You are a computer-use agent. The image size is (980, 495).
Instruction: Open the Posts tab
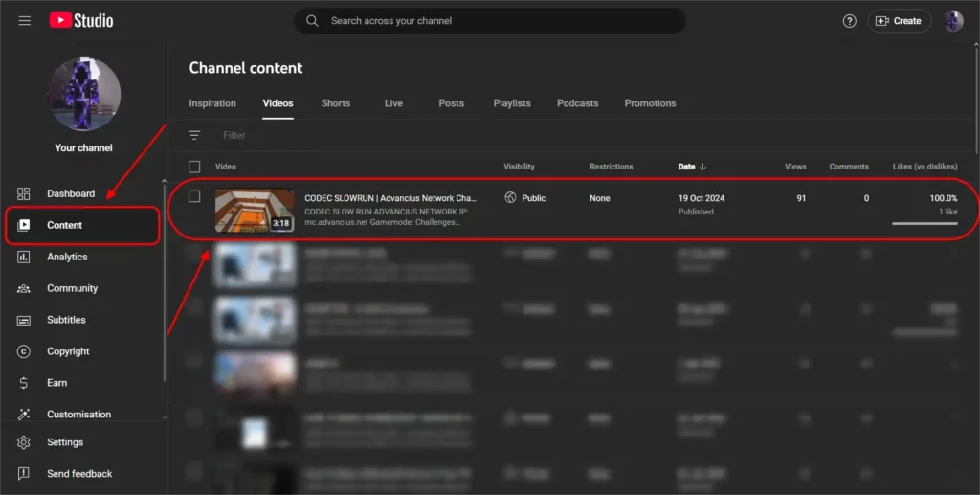(452, 103)
